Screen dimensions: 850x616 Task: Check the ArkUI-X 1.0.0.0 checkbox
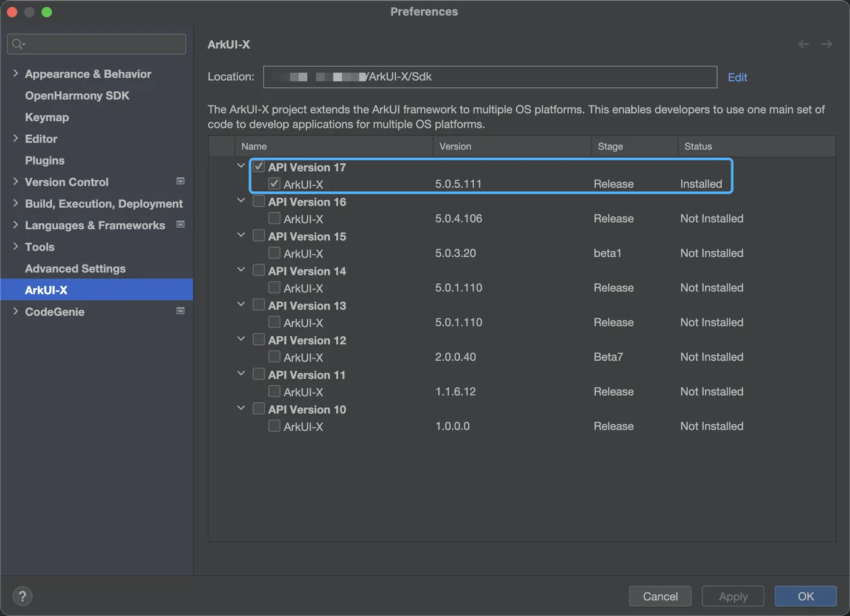[274, 425]
